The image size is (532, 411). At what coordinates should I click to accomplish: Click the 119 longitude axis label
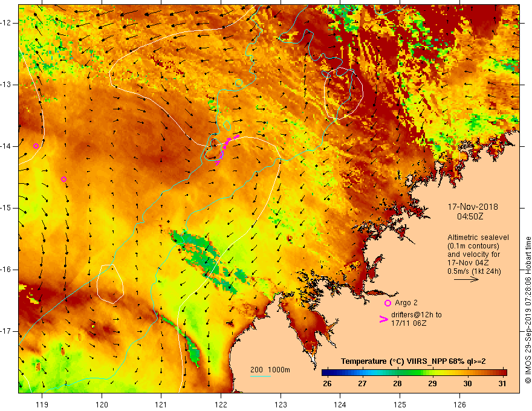(x=42, y=404)
